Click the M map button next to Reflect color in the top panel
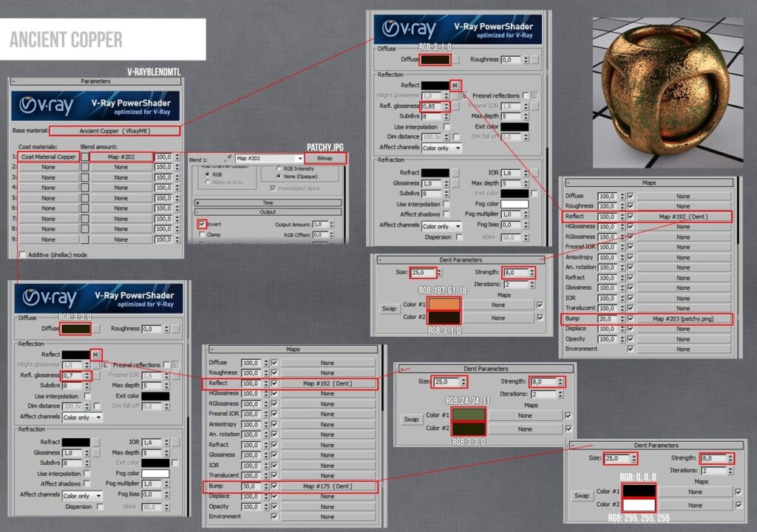 pyautogui.click(x=455, y=86)
